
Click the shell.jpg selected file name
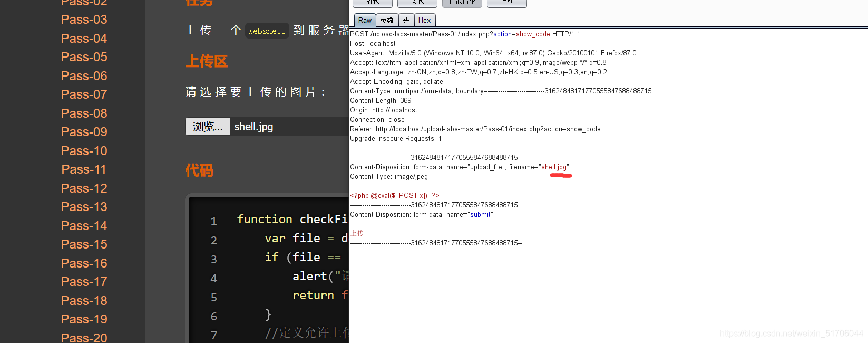[253, 127]
